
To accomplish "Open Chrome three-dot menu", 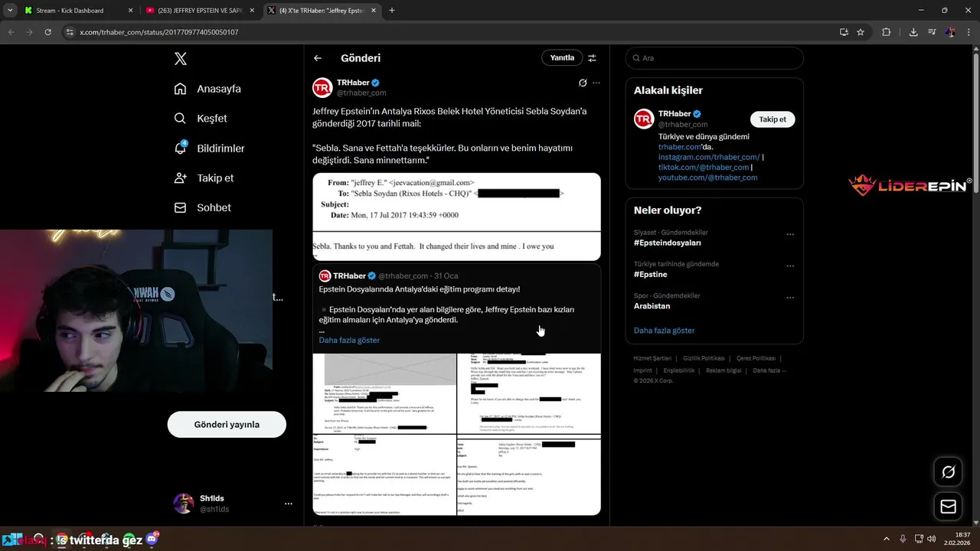I will pos(969,32).
